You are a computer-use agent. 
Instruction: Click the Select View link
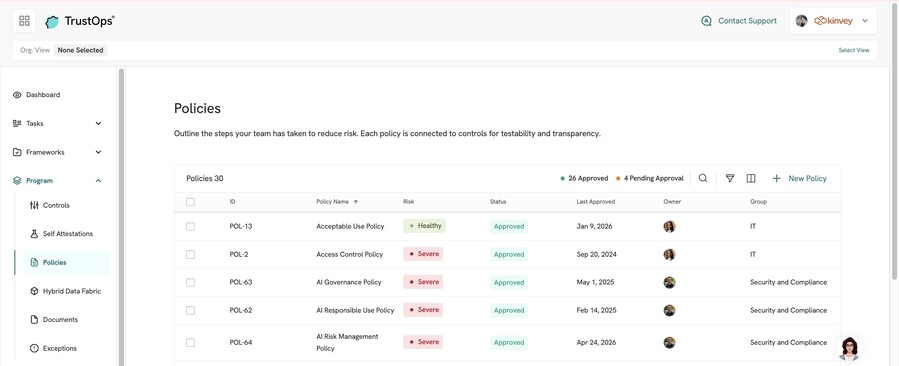(854, 50)
